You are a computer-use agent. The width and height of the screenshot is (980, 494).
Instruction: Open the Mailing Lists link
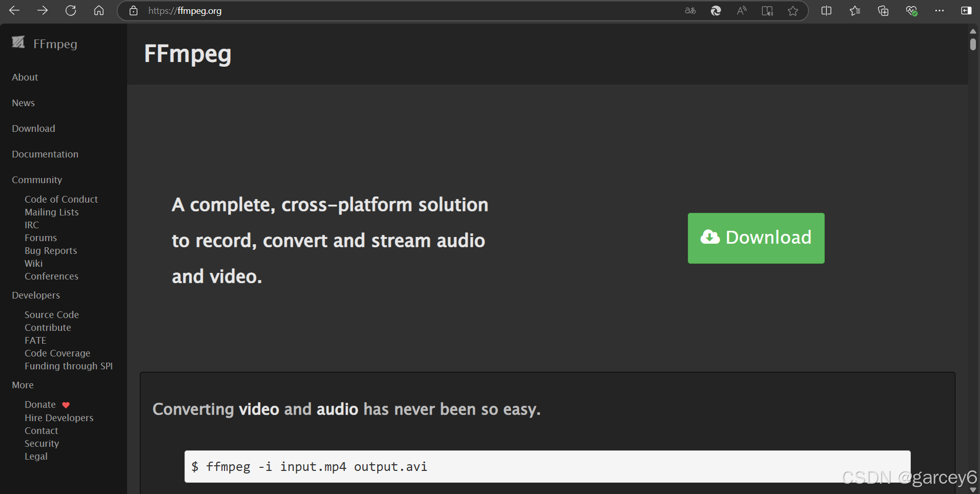(52, 212)
